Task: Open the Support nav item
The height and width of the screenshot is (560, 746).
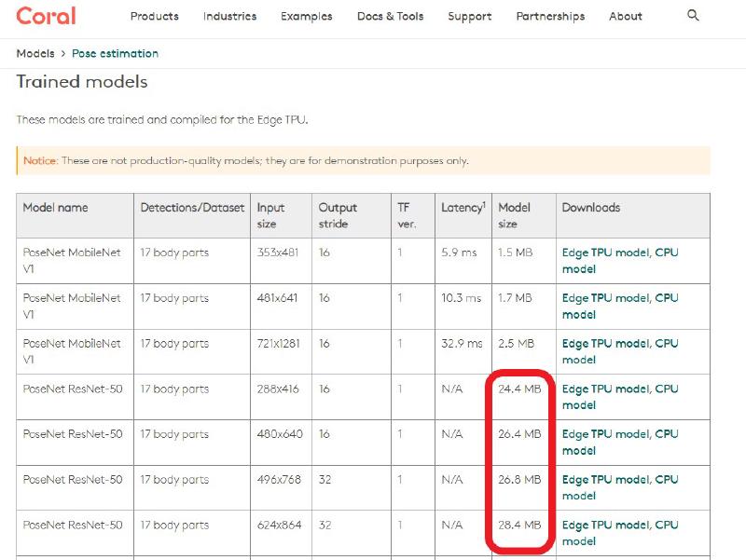Action: pyautogui.click(x=469, y=17)
